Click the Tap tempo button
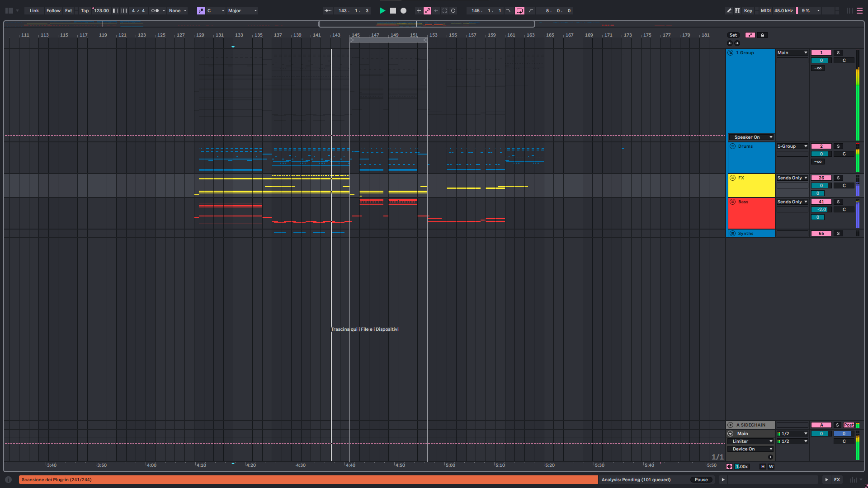 pos(85,10)
